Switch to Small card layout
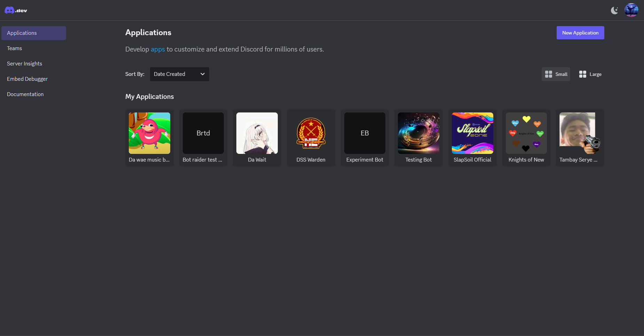This screenshot has width=644, height=336. tap(556, 74)
